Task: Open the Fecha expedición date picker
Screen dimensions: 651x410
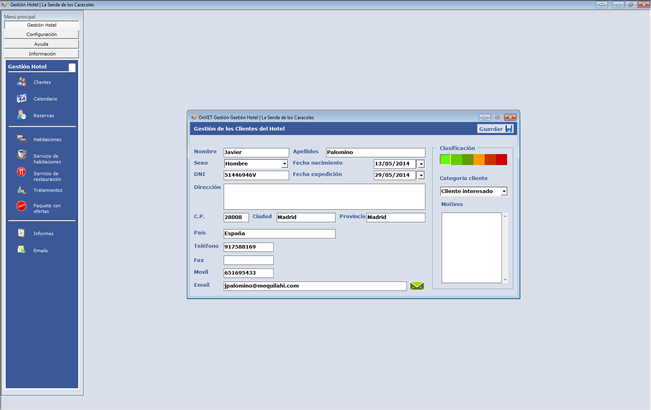Action: [421, 175]
